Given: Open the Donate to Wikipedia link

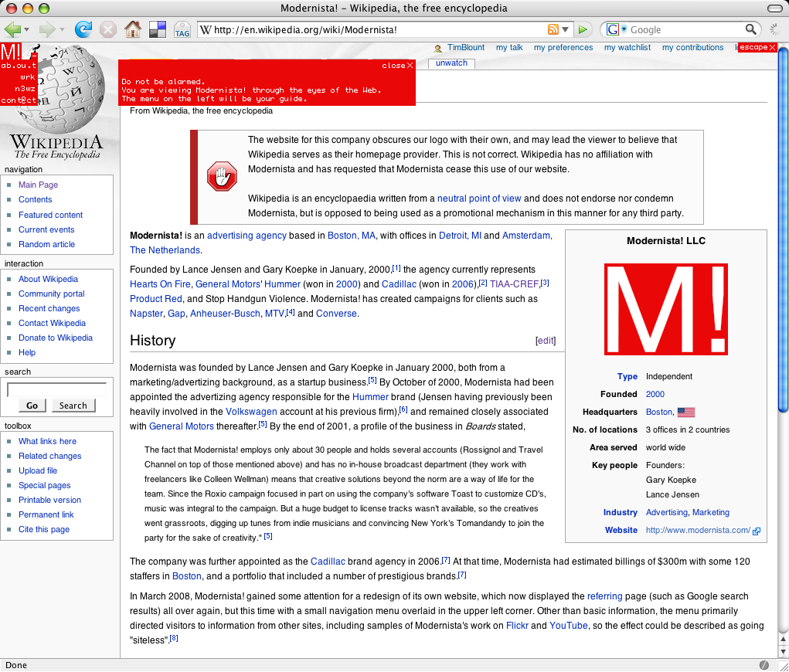Looking at the screenshot, I should (x=56, y=338).
